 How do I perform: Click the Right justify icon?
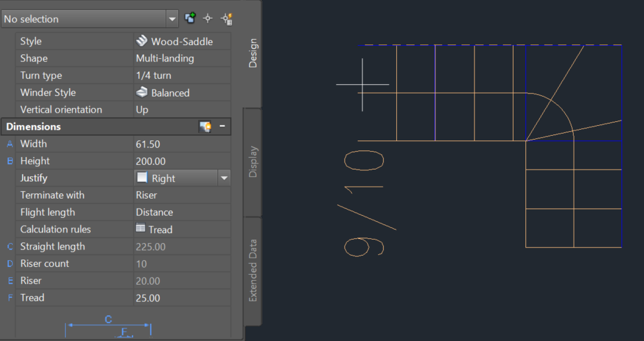click(142, 177)
